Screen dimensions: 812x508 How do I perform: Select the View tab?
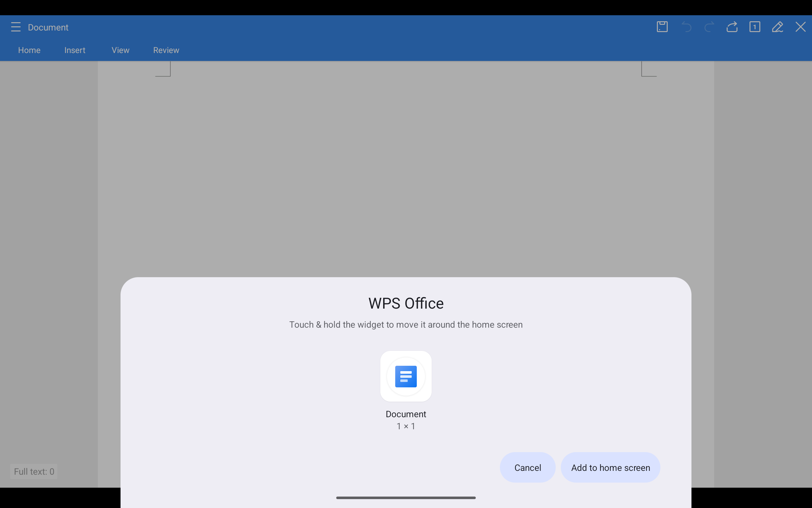click(121, 50)
